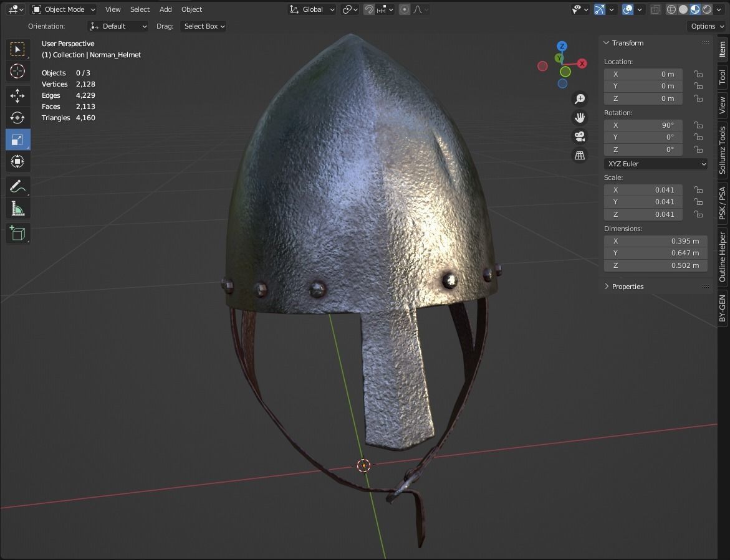Switch to rendered viewport shading
730x560 pixels.
(x=707, y=9)
